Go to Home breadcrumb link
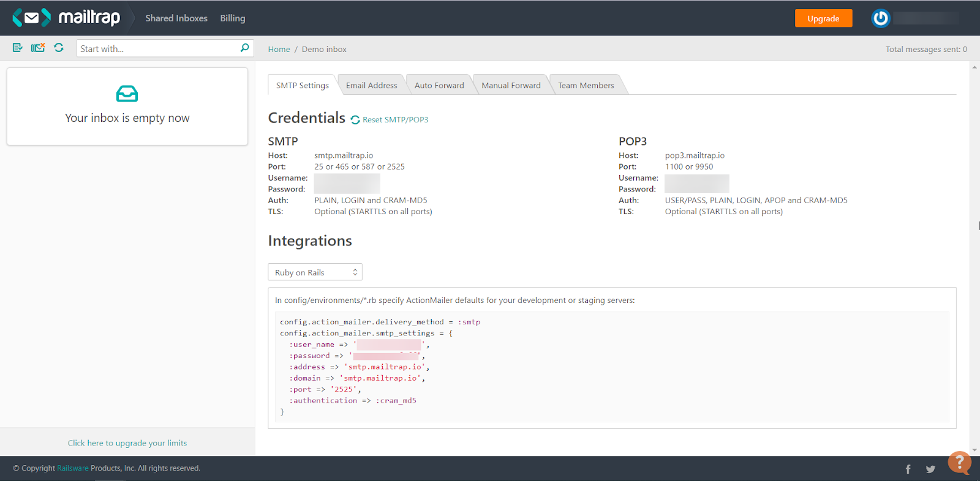This screenshot has width=980, height=481. tap(279, 50)
